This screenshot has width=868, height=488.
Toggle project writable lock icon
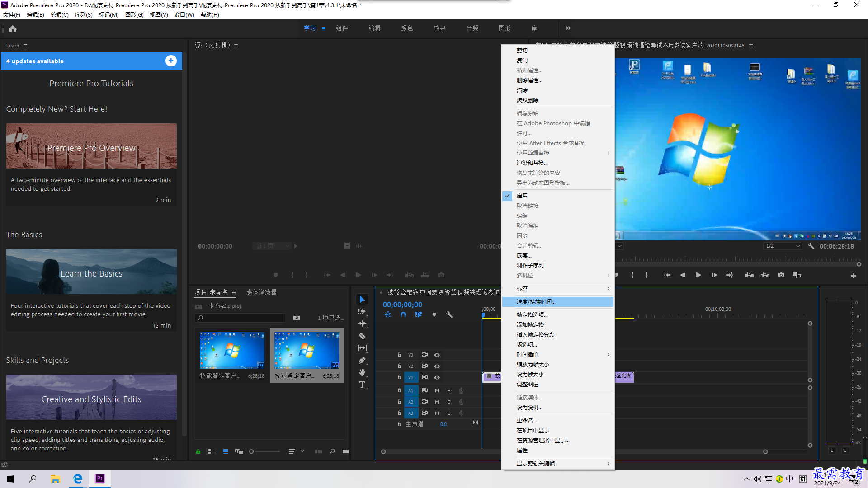[x=198, y=451]
